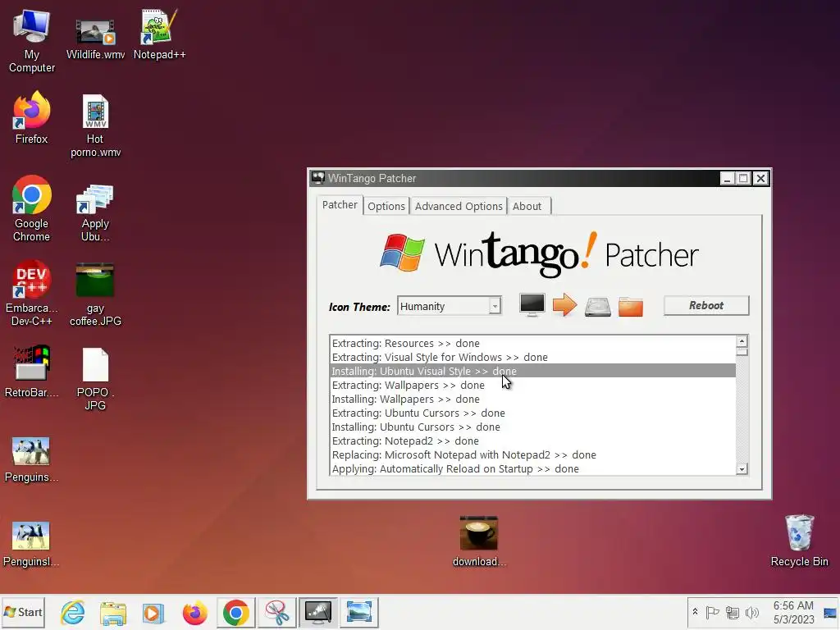Click the orange arrow icon in patcher

(564, 305)
